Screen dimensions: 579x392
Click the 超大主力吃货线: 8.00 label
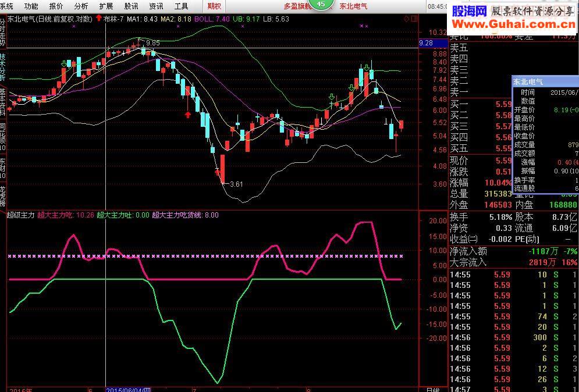click(x=186, y=215)
